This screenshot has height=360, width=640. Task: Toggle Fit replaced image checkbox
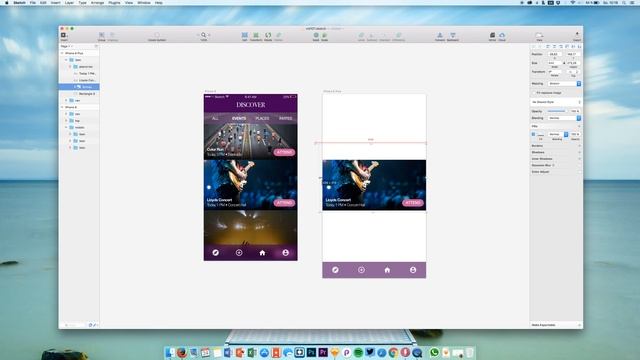(534, 93)
